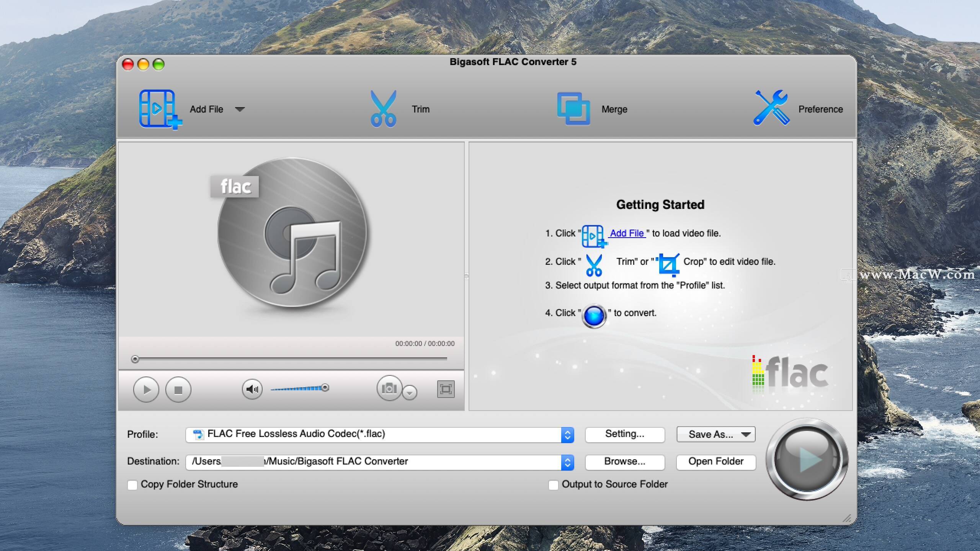
Task: Click the Destination dropdown stepper arrows
Action: tap(567, 462)
